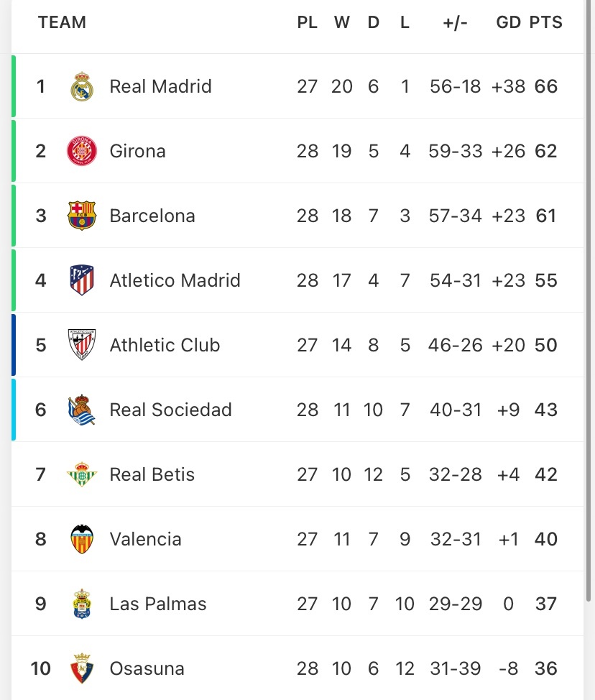595x700 pixels.
Task: Open the Girona team page link
Action: 137,152
